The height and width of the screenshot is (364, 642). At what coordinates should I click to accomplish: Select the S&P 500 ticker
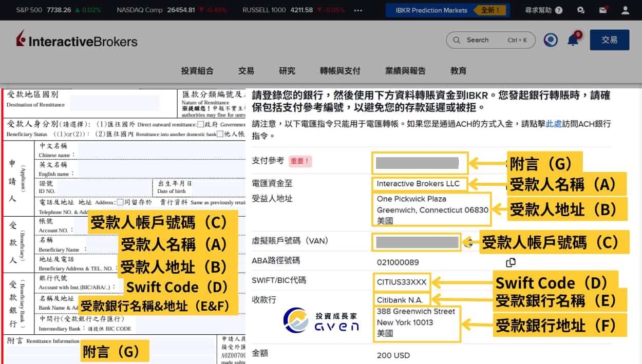(x=59, y=10)
